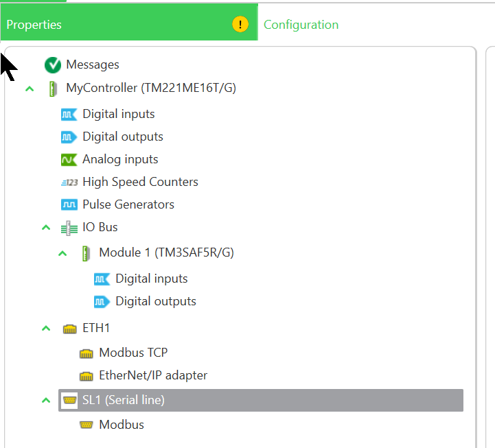
Task: Click the SL1 serial port icon
Action: pyautogui.click(x=69, y=401)
